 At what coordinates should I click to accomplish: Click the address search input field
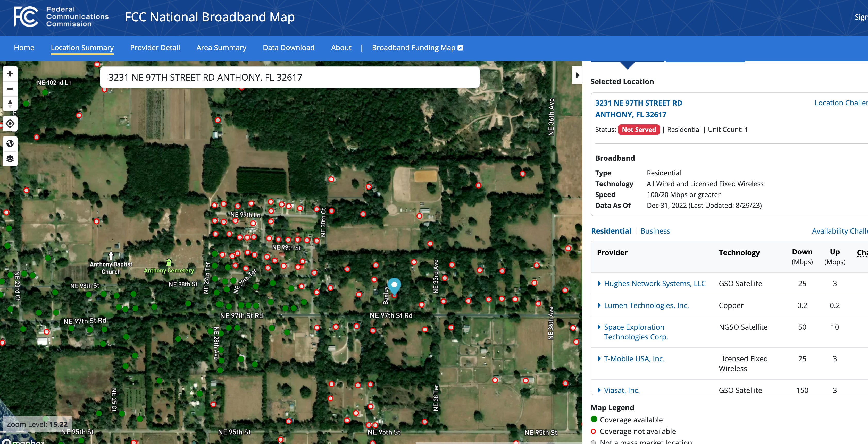point(290,78)
